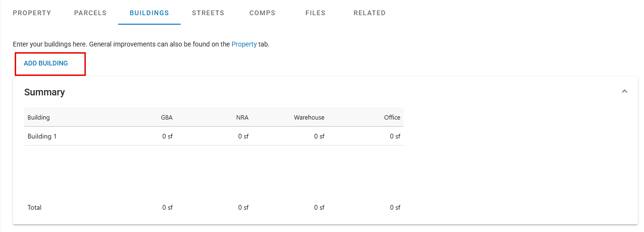
Task: Click Building 1 GBA value
Action: tap(167, 136)
